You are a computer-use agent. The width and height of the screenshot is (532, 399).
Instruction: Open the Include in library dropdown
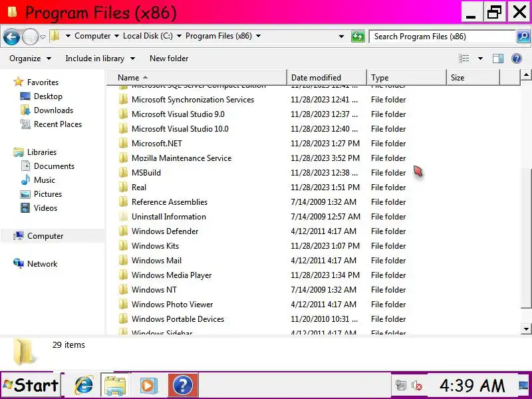coord(100,59)
